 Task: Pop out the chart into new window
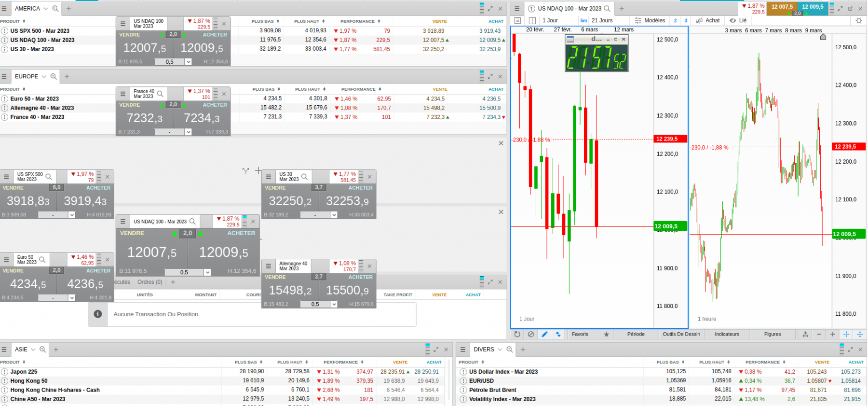pyautogui.click(x=850, y=9)
